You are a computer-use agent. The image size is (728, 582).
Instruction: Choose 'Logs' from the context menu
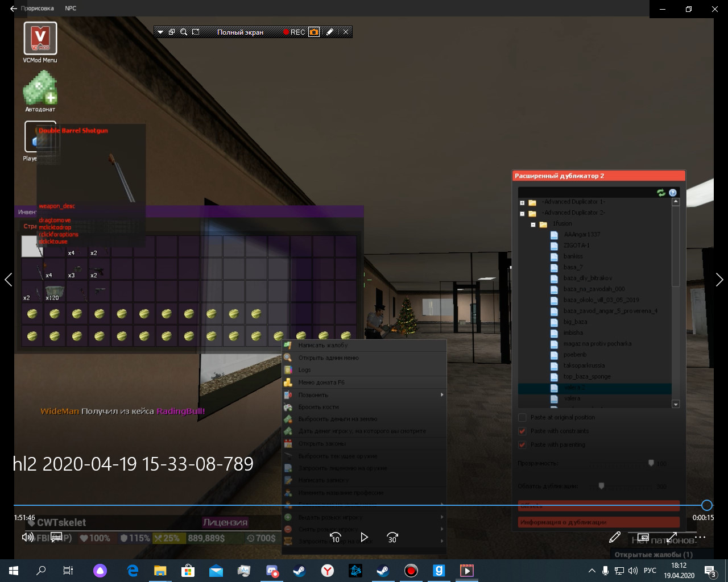(304, 370)
